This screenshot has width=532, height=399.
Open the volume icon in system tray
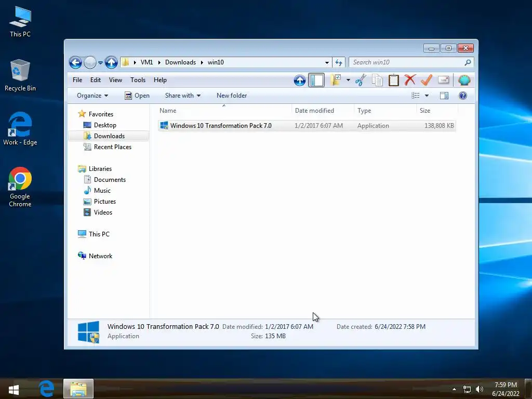pos(480,389)
